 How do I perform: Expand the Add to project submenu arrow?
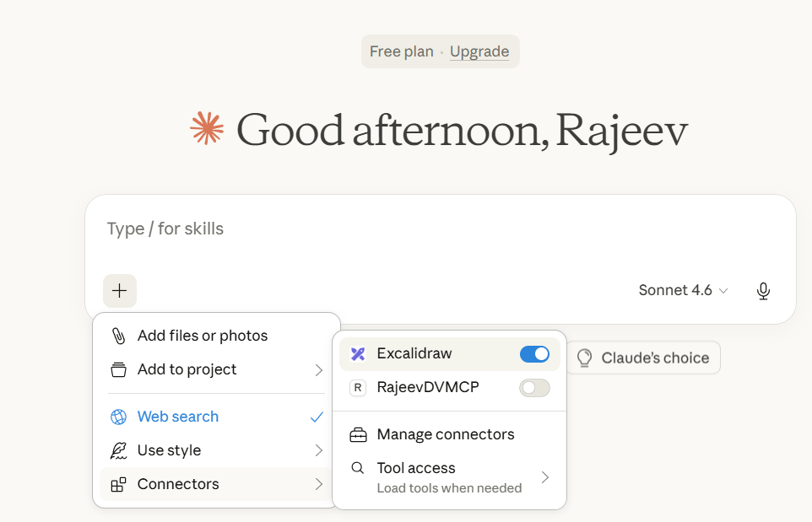pyautogui.click(x=318, y=370)
